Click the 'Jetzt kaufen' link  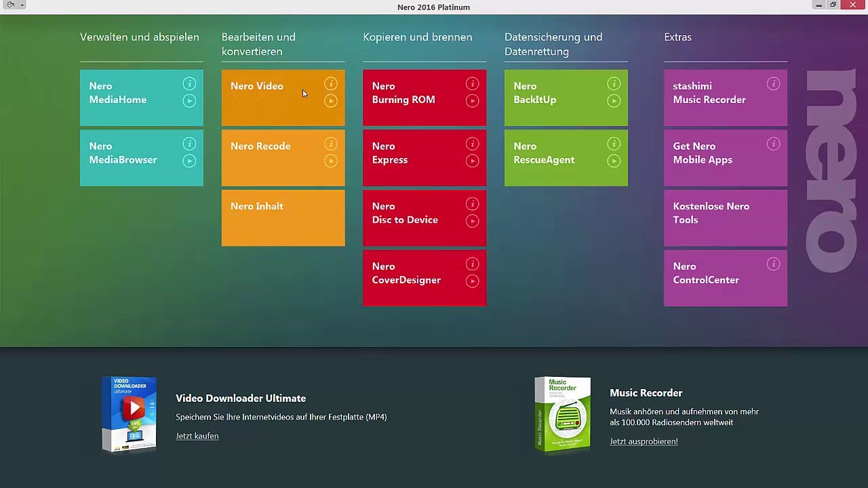[x=197, y=436]
